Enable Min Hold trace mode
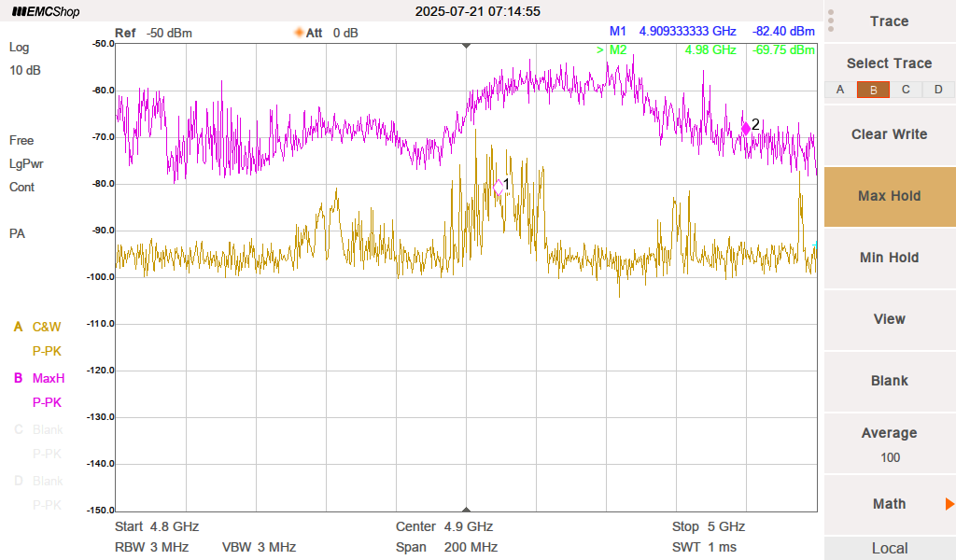 (x=889, y=258)
